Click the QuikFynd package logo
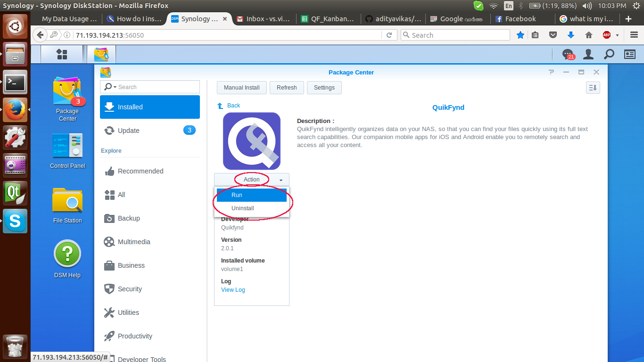The image size is (644, 362). [x=252, y=141]
